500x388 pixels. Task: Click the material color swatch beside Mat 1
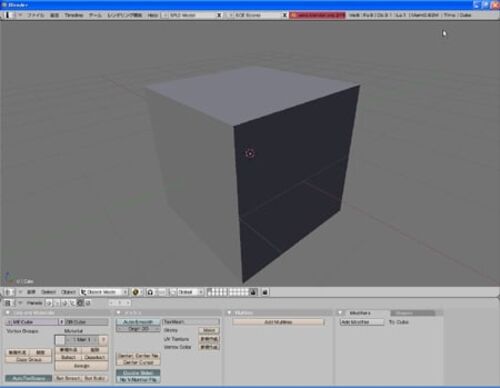click(60, 340)
